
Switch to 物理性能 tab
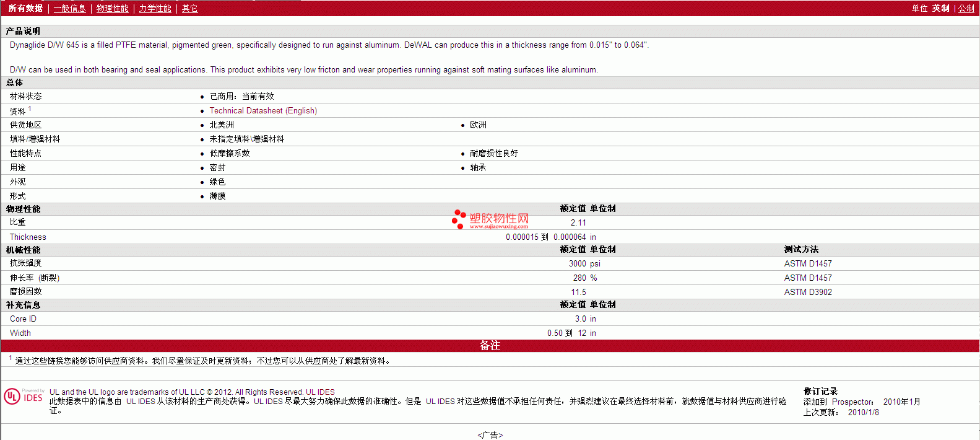(x=112, y=8)
